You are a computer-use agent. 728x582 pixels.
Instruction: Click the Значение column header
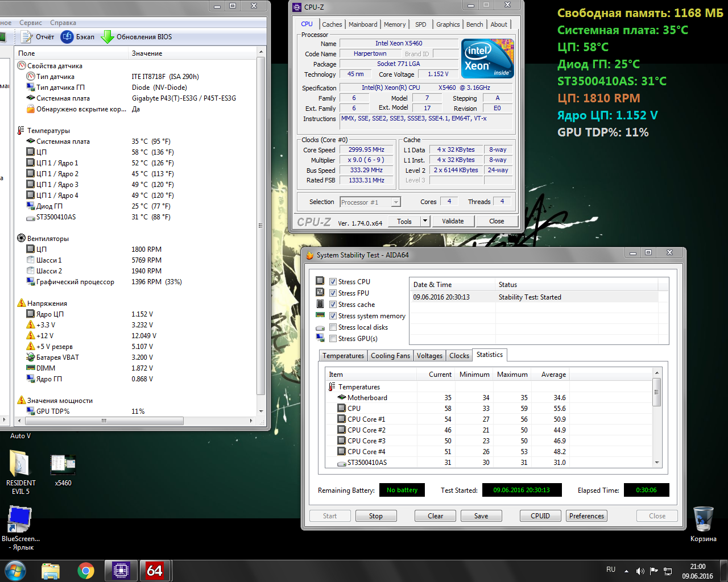[147, 53]
